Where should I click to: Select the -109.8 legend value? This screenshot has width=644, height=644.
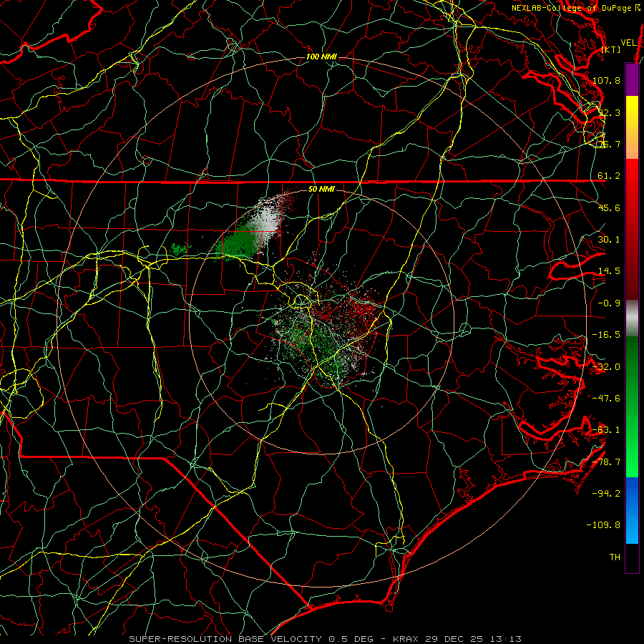pyautogui.click(x=604, y=525)
